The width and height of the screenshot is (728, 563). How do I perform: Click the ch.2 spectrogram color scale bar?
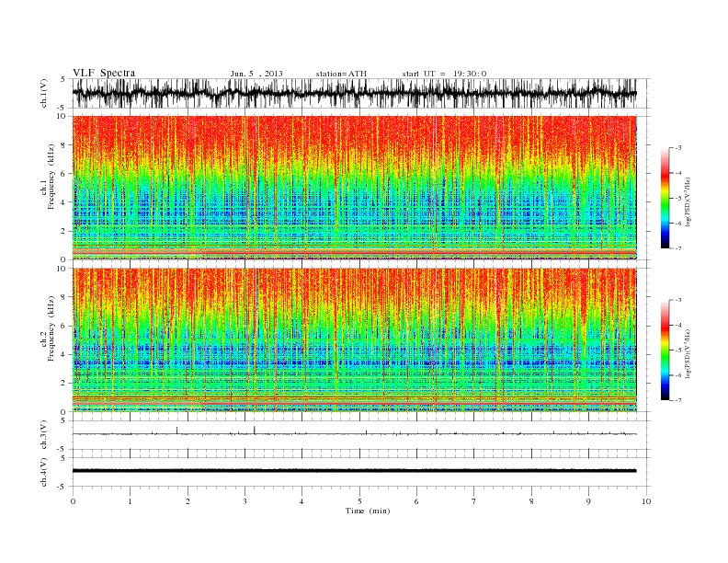click(665, 350)
